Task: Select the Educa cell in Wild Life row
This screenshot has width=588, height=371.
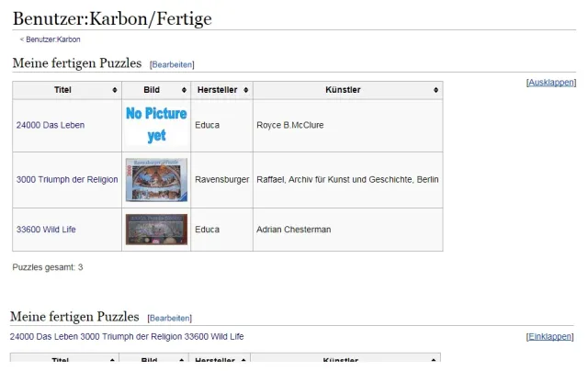Action: 222,230
